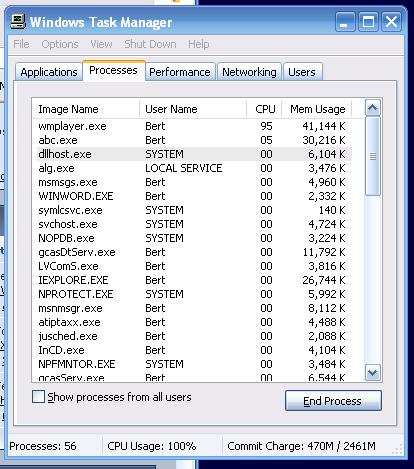Open the Options menu
This screenshot has width=414, height=469.
60,44
